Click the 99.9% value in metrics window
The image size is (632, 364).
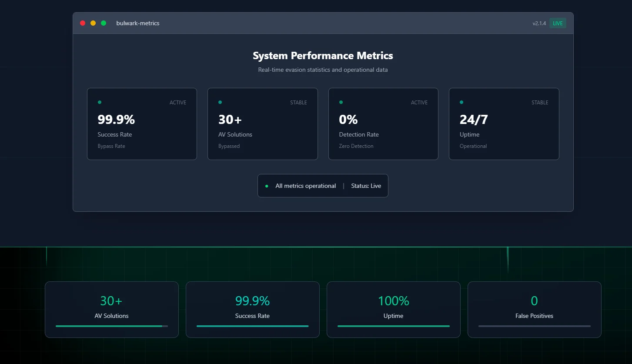[116, 119]
